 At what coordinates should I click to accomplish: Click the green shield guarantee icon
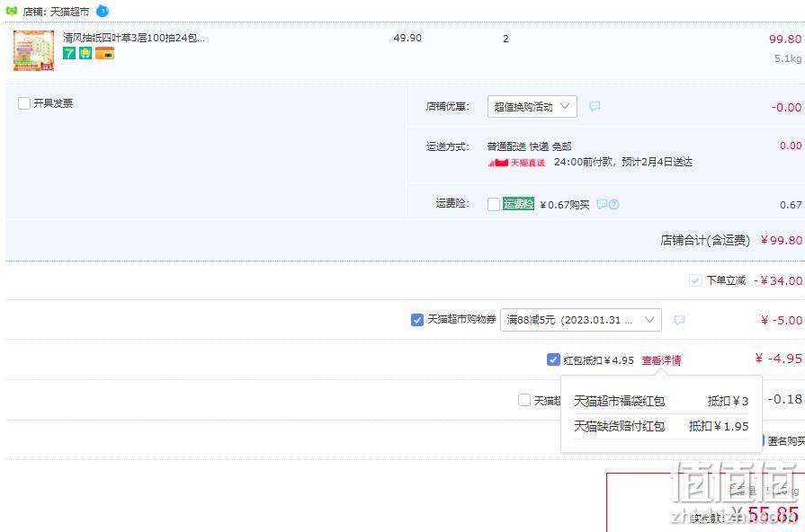point(85,53)
